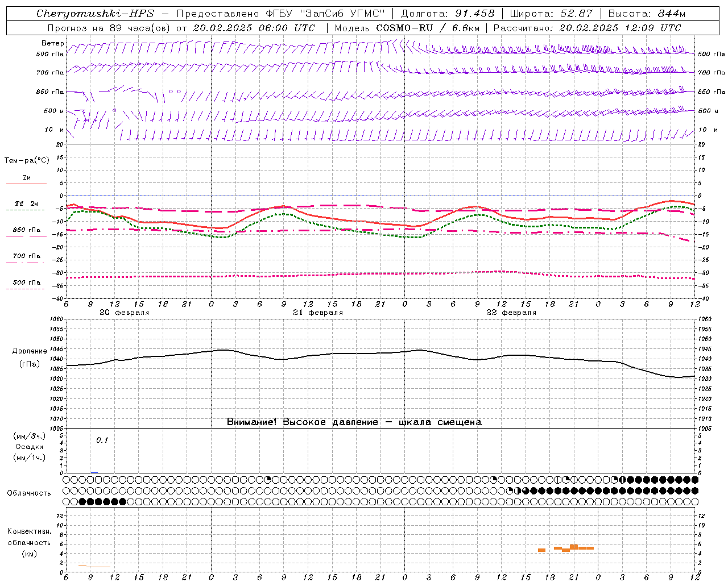Select the 'Высота: 844м' header field
The image size is (728, 582).
(647, 14)
